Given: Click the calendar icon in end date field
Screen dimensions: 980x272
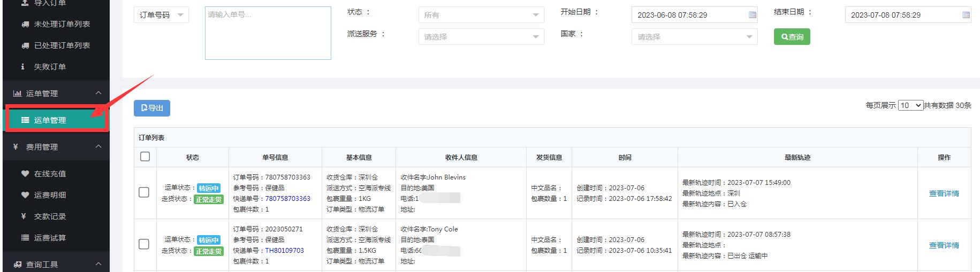Looking at the screenshot, I should pos(966,15).
